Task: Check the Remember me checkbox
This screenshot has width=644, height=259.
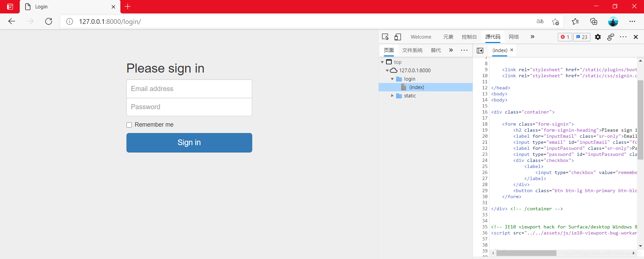Action: tap(129, 125)
